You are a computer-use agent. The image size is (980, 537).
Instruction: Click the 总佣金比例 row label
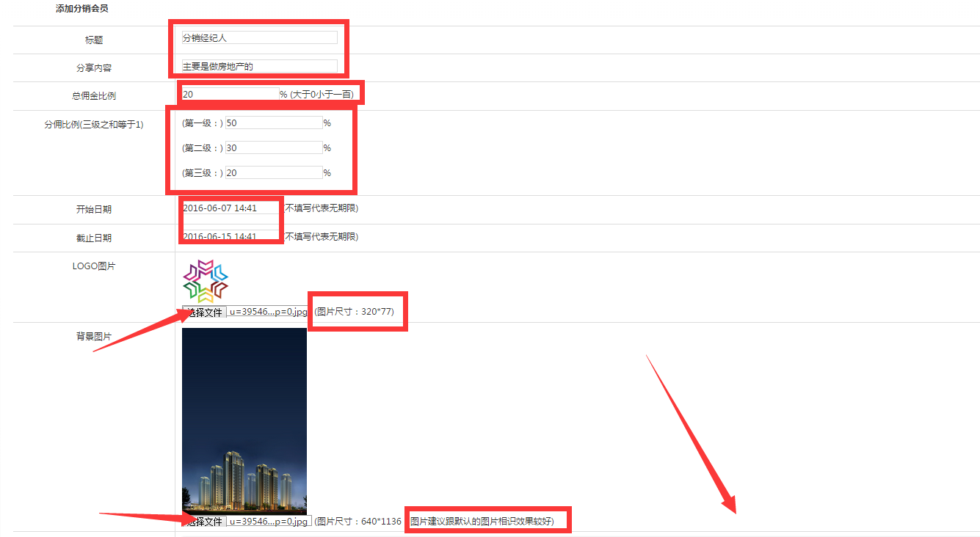[x=94, y=96]
